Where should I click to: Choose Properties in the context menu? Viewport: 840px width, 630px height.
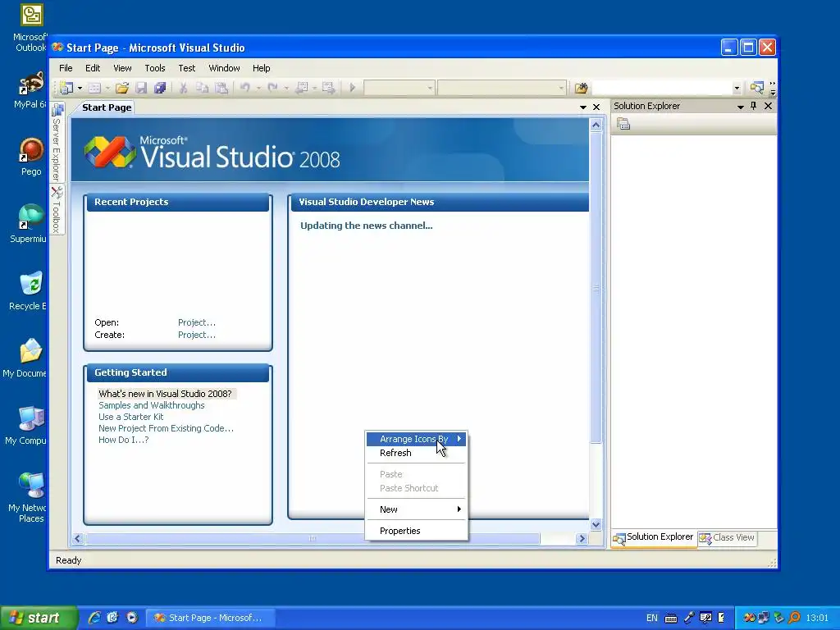pos(416,531)
